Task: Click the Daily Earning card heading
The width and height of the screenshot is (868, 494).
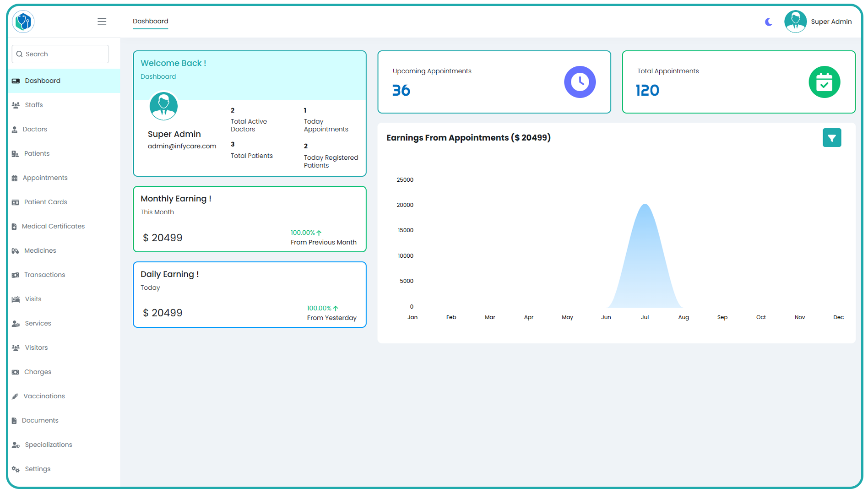Action: 169,274
